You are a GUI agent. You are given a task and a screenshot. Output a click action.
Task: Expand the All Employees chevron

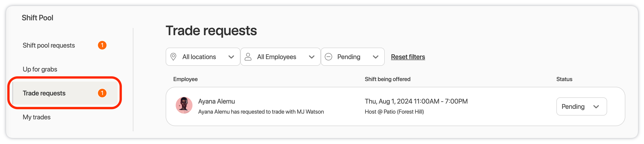tap(311, 57)
